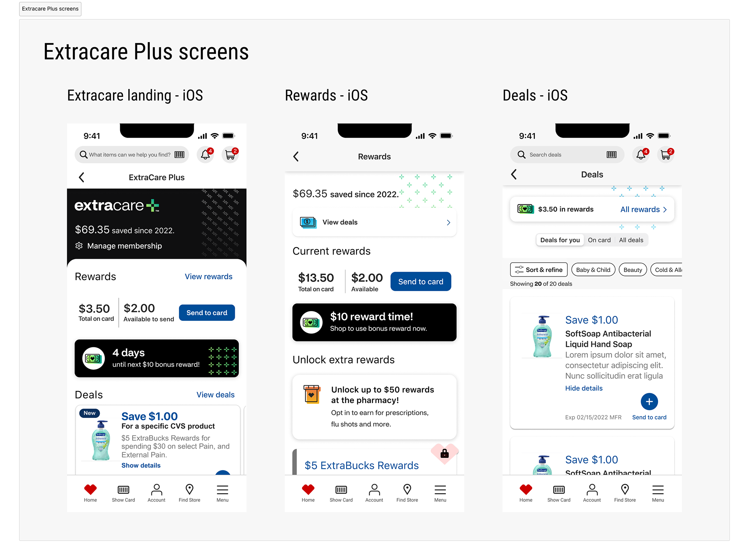Click the 'Unlock extra rewards' heading
Screen dimensions: 749x560
point(344,359)
